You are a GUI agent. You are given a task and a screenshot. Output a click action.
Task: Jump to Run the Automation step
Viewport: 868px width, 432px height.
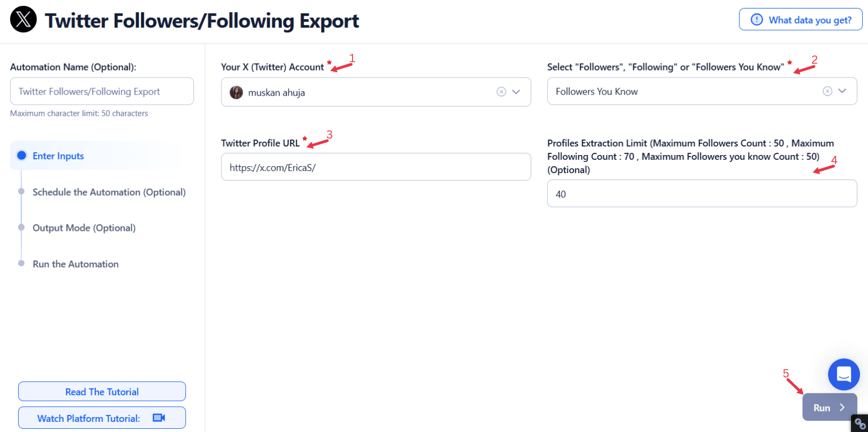(75, 264)
